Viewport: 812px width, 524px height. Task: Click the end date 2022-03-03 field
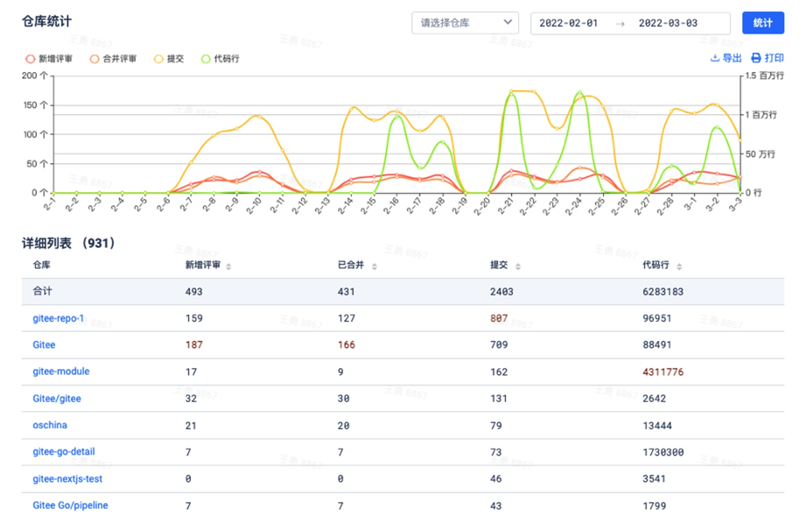pos(668,23)
